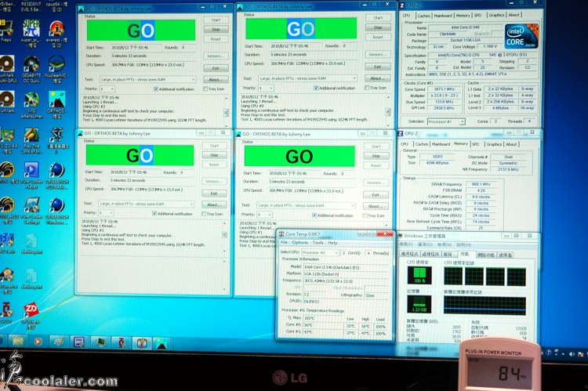The image size is (588, 391).
Task: Click Stop in ORTHOS CPU #1 window
Action: [x=376, y=156]
